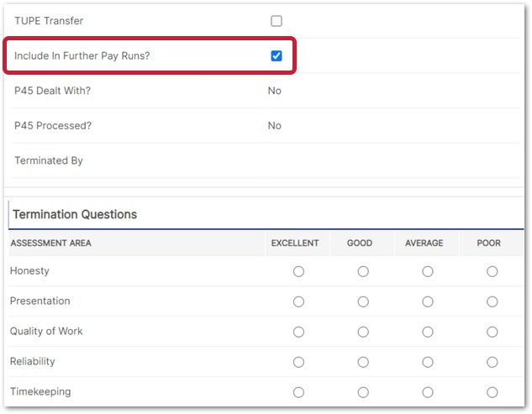Mark Timekeeping as Poor
Image resolution: width=532 pixels, height=414 pixels.
(492, 392)
